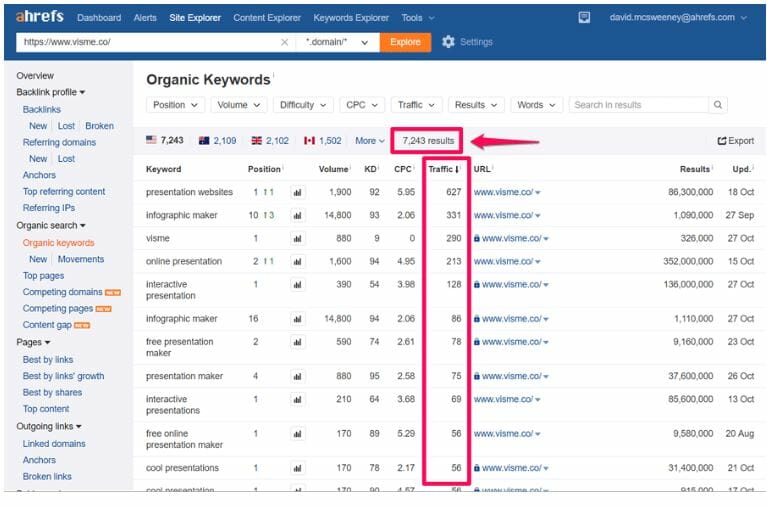Open Content Explorer in top navigation
The image size is (767, 506).
267,18
